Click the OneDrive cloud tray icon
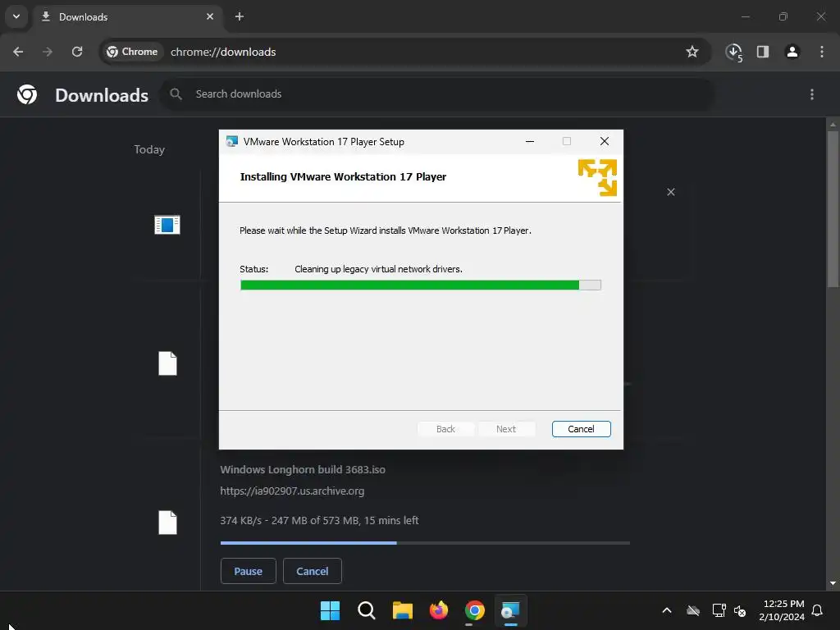840x630 pixels. pyautogui.click(x=693, y=610)
